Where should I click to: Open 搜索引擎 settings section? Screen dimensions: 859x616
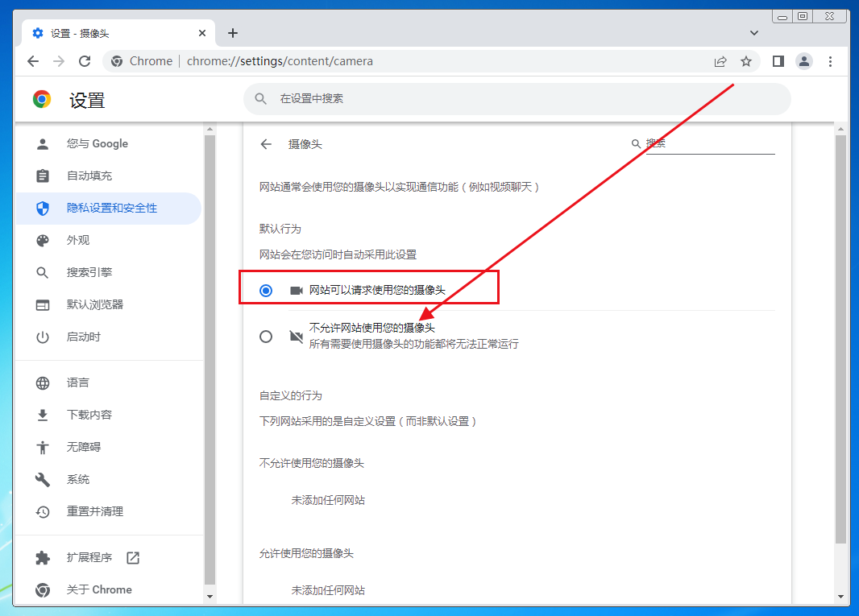[x=109, y=273]
